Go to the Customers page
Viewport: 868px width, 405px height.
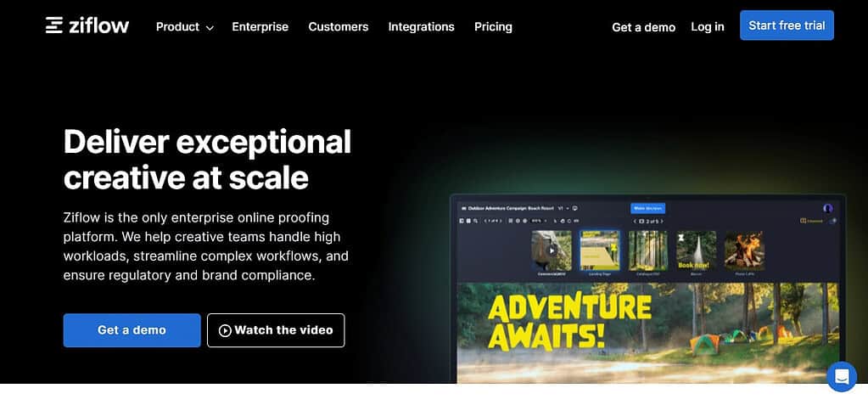pyautogui.click(x=339, y=26)
